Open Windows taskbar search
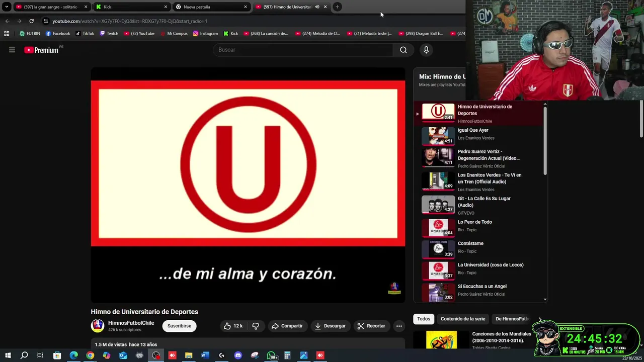Screen dimensions: 644x362 (x=24, y=355)
